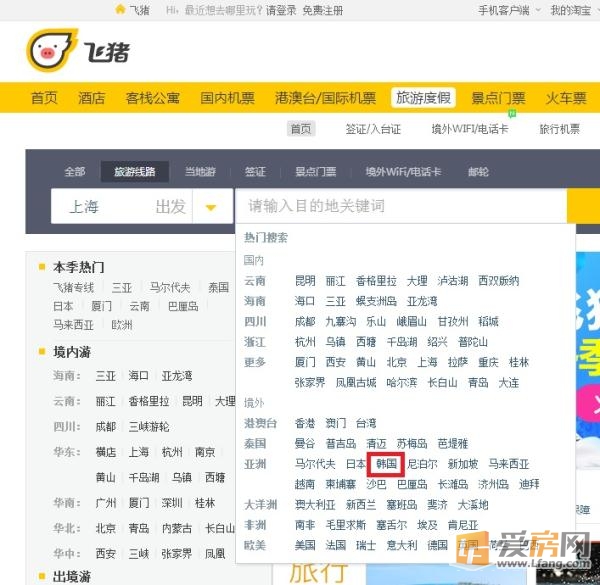This screenshot has height=585, width=600.
Task: Open 旅行机票 sub-navigation link
Action: tap(559, 129)
